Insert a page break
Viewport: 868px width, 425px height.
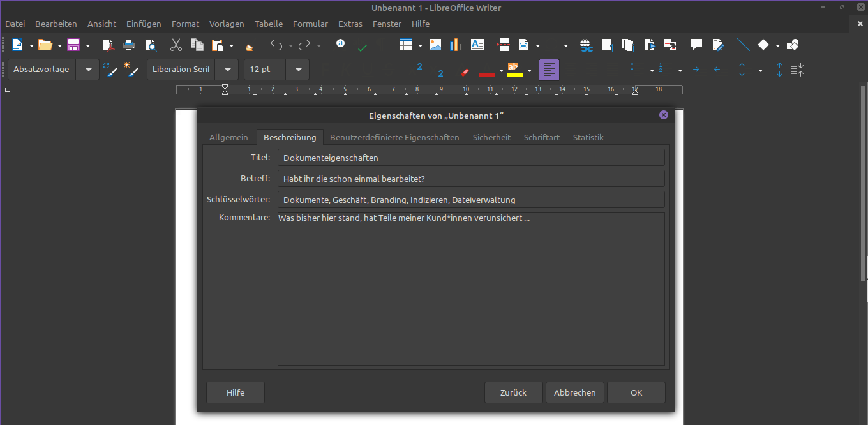[x=503, y=45]
